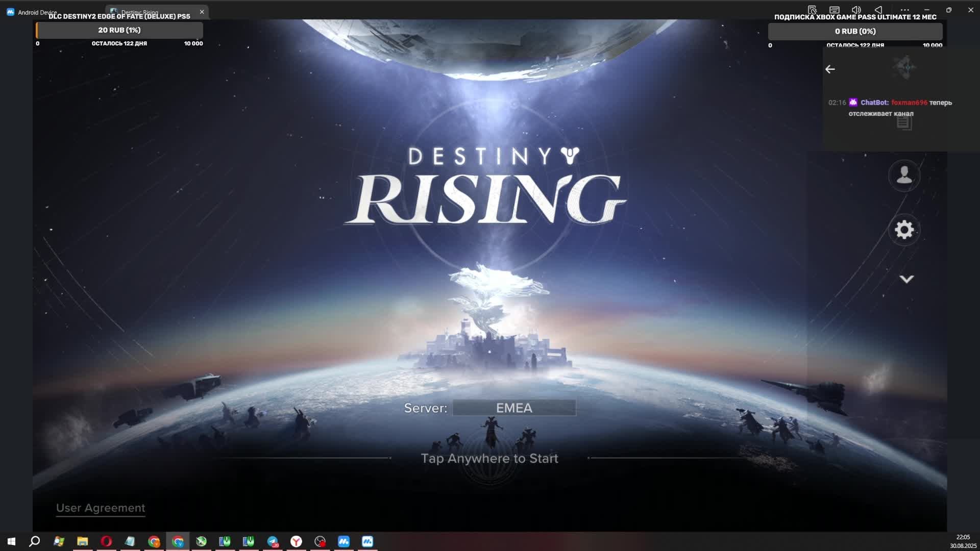Toggle the emulator volume speaker icon

click(x=856, y=10)
